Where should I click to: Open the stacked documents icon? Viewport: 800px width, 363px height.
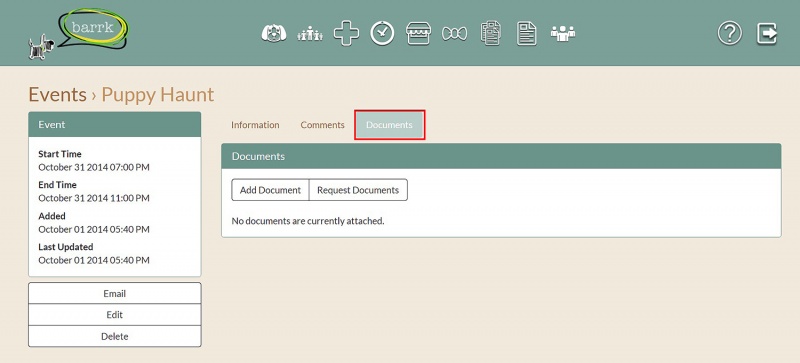pos(490,34)
